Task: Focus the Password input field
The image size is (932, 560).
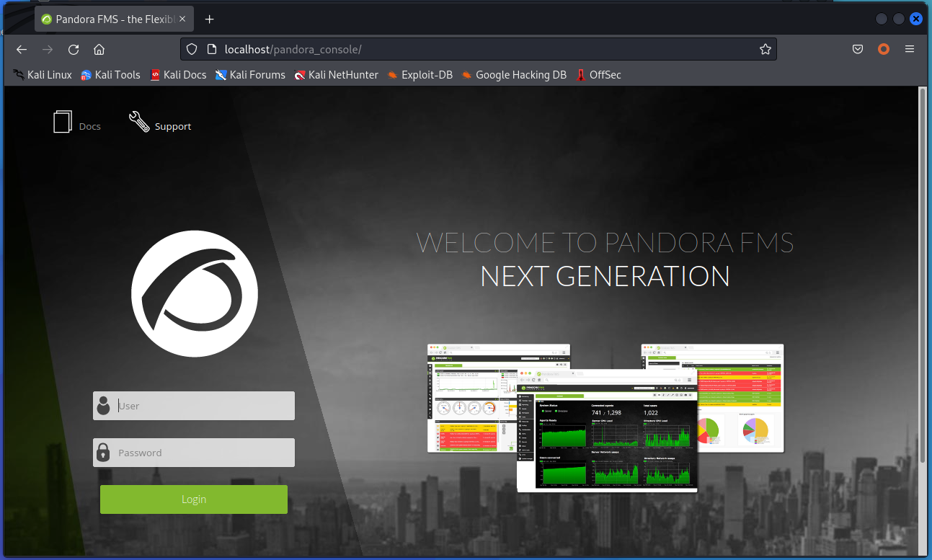Action: (194, 453)
